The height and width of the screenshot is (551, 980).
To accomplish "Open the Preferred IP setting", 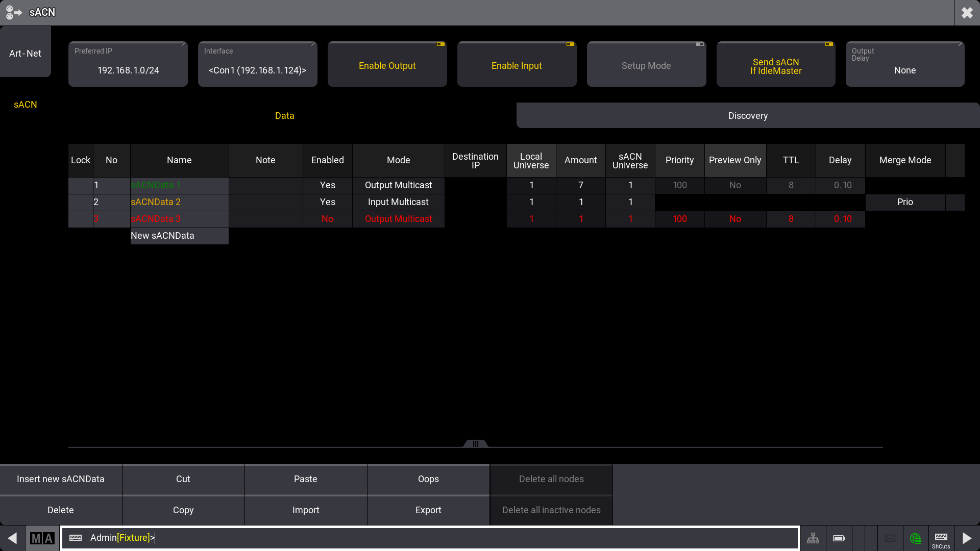I will [x=128, y=64].
